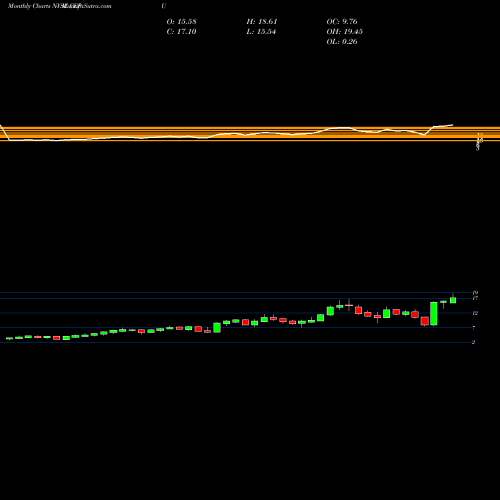The width and height of the screenshot is (500, 500).
Task: Click the first candle at chart start
Action: coord(9,338)
